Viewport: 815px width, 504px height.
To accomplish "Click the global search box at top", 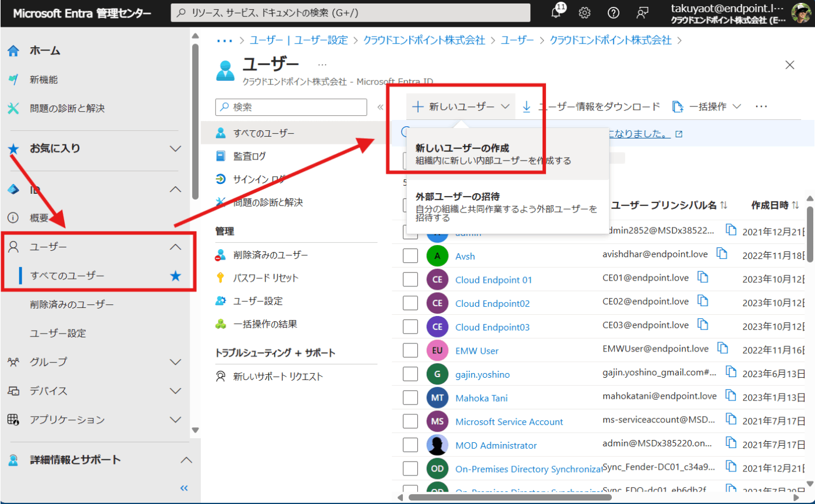I will tap(351, 12).
